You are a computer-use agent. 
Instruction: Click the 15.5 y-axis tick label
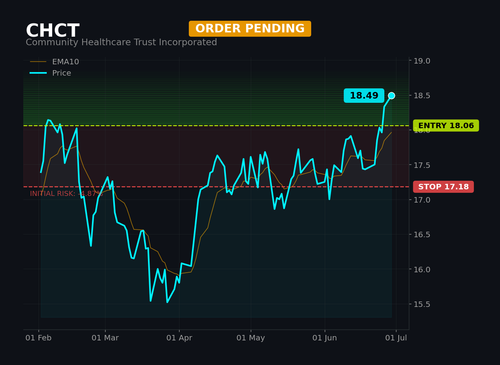coord(422,304)
